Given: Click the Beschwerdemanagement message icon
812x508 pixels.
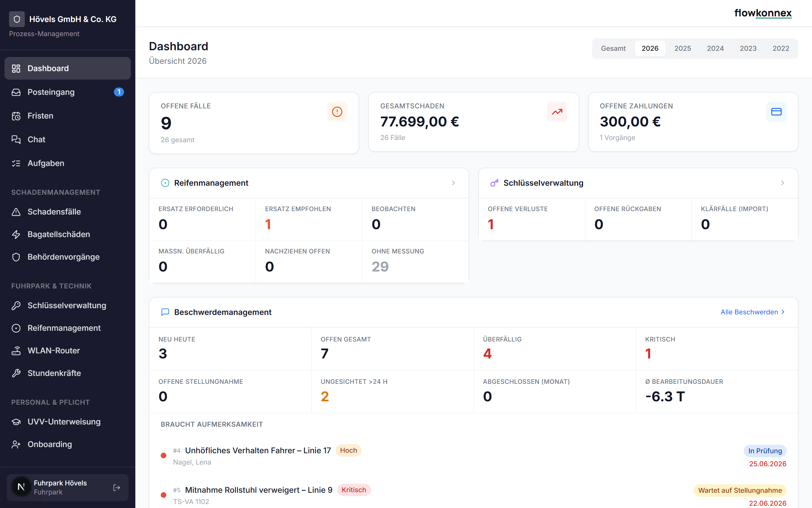Looking at the screenshot, I should tap(165, 312).
